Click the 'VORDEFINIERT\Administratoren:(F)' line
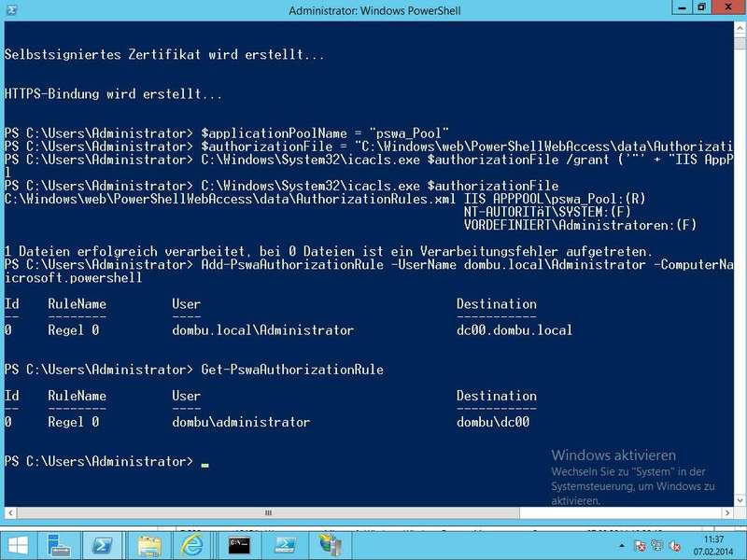The image size is (747, 560). (x=580, y=225)
